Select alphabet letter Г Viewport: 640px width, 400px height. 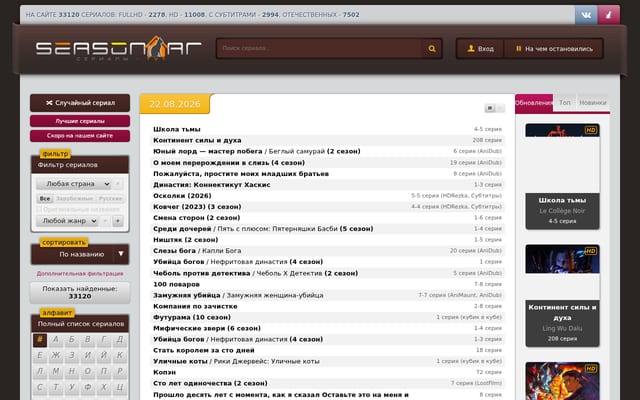tap(104, 340)
